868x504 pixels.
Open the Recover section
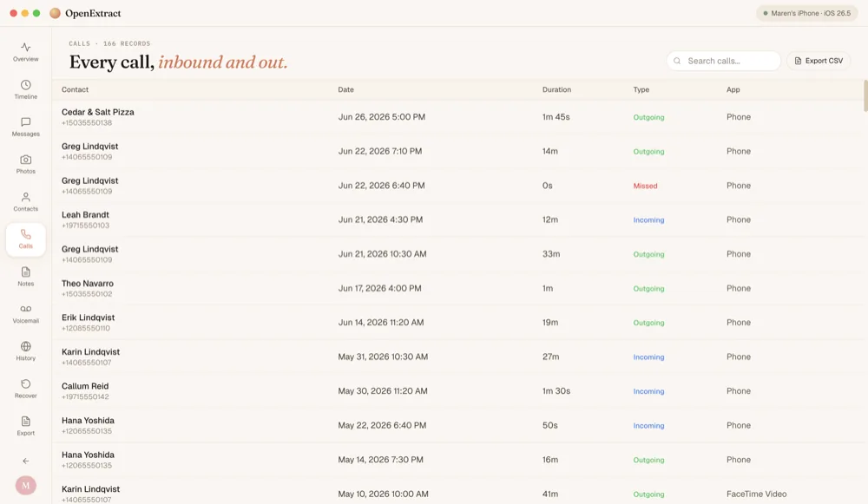(25, 389)
